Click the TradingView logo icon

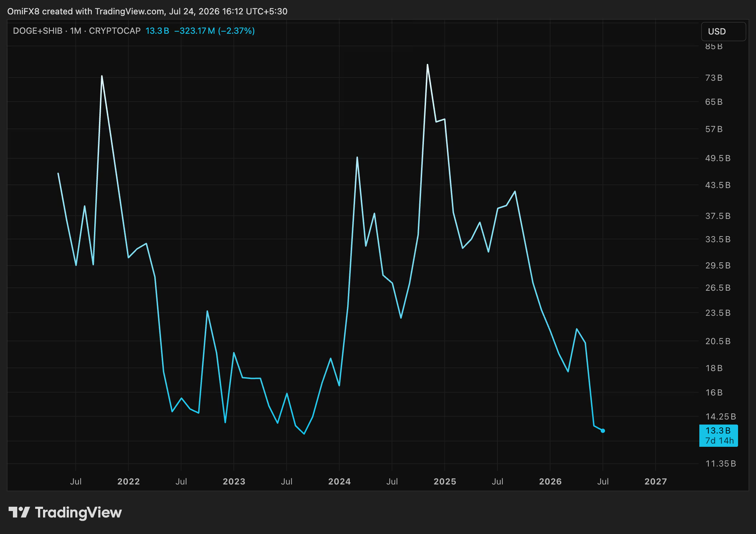tap(19, 512)
